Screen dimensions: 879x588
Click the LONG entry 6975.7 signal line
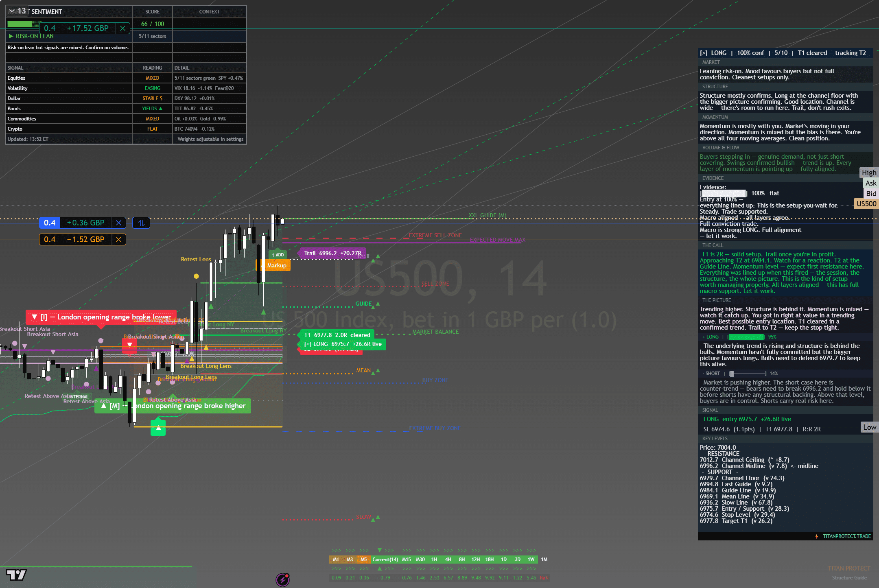[747, 419]
